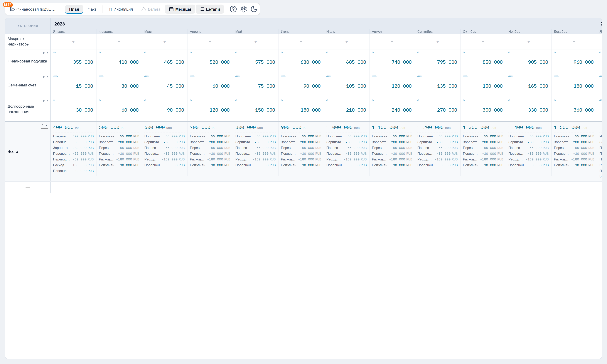Click Семейный счёт 90 000 Июнь value
The height and width of the screenshot is (364, 607).
point(312,86)
